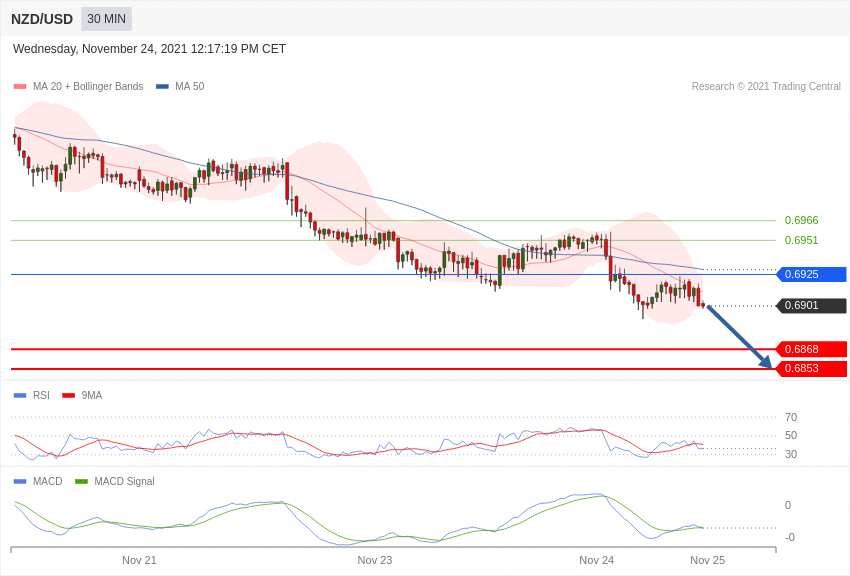Toggle the 9MA legend label
Screen dimensions: 850x576
click(x=92, y=396)
